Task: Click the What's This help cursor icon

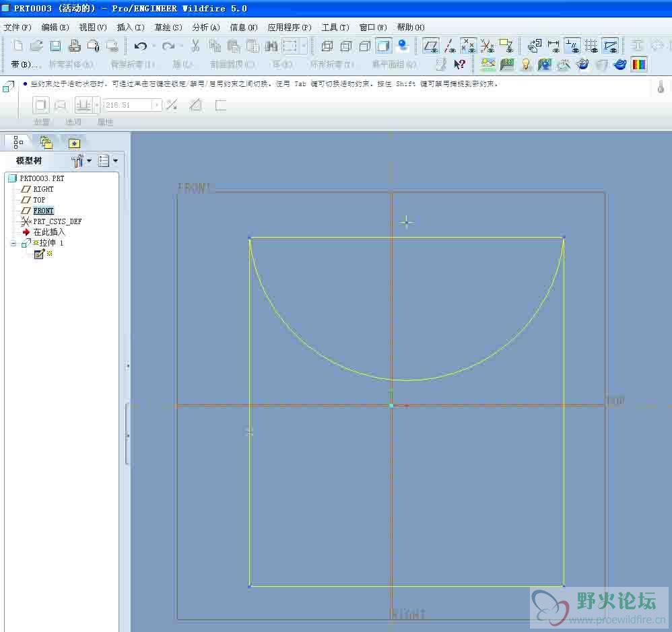Action: 459,64
